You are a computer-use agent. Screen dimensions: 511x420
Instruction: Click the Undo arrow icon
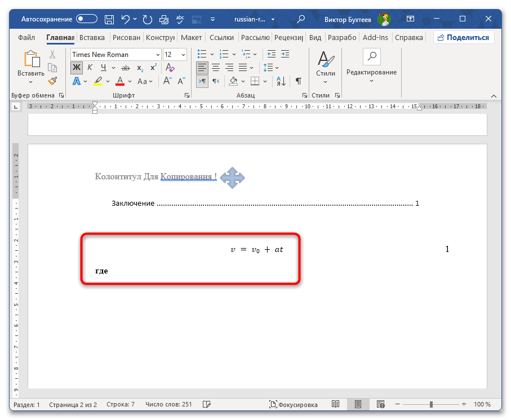point(126,19)
